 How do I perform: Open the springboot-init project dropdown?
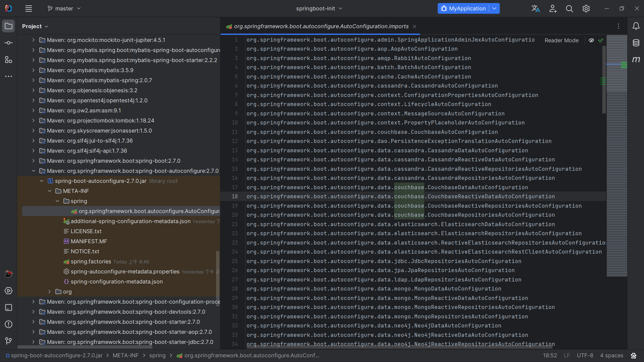click(x=319, y=9)
